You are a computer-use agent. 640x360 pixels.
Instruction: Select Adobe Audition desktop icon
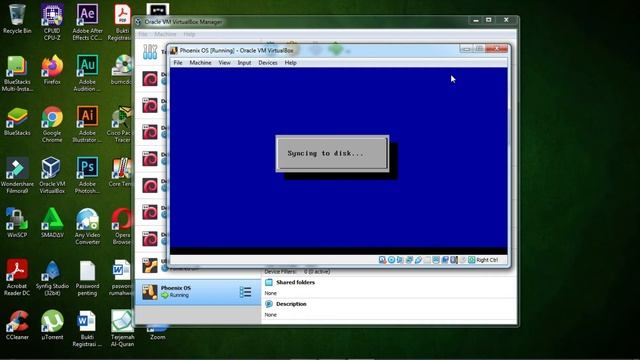87,73
